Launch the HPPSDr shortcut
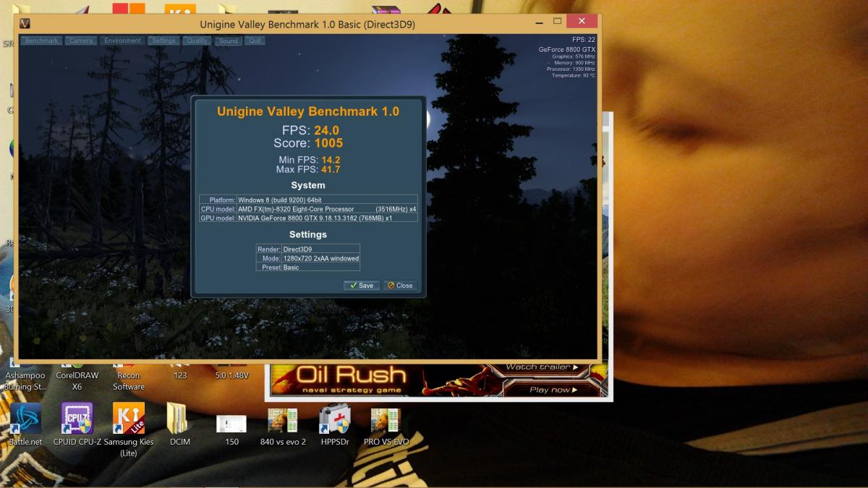This screenshot has width=868, height=488. tap(334, 424)
